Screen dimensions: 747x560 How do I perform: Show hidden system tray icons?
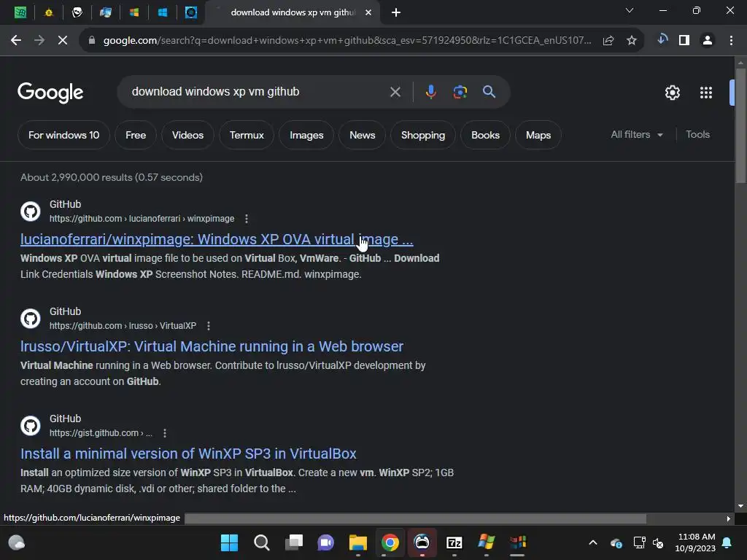(592, 542)
